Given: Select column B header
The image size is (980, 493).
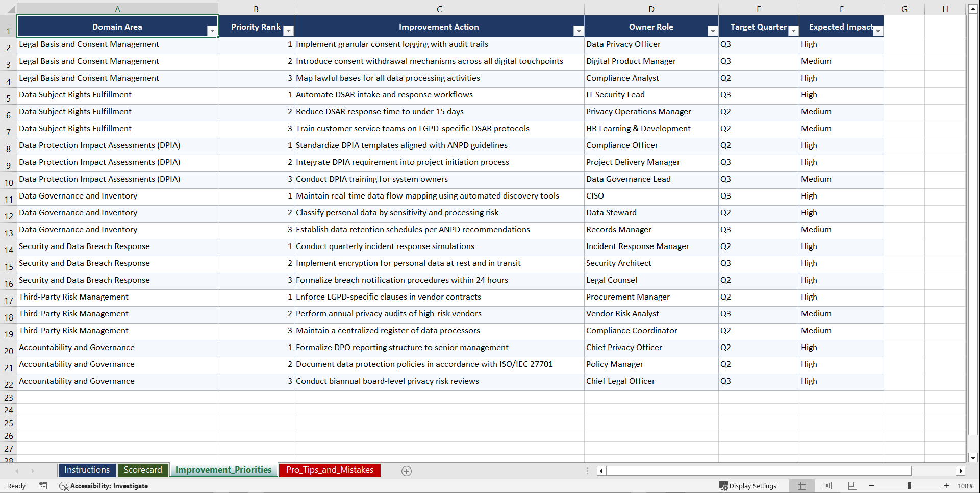Looking at the screenshot, I should pos(256,9).
